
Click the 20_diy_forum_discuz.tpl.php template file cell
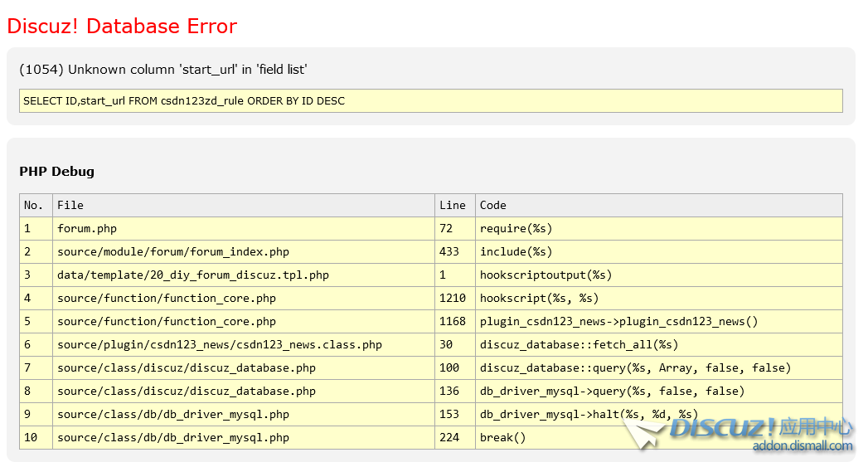tap(192, 275)
